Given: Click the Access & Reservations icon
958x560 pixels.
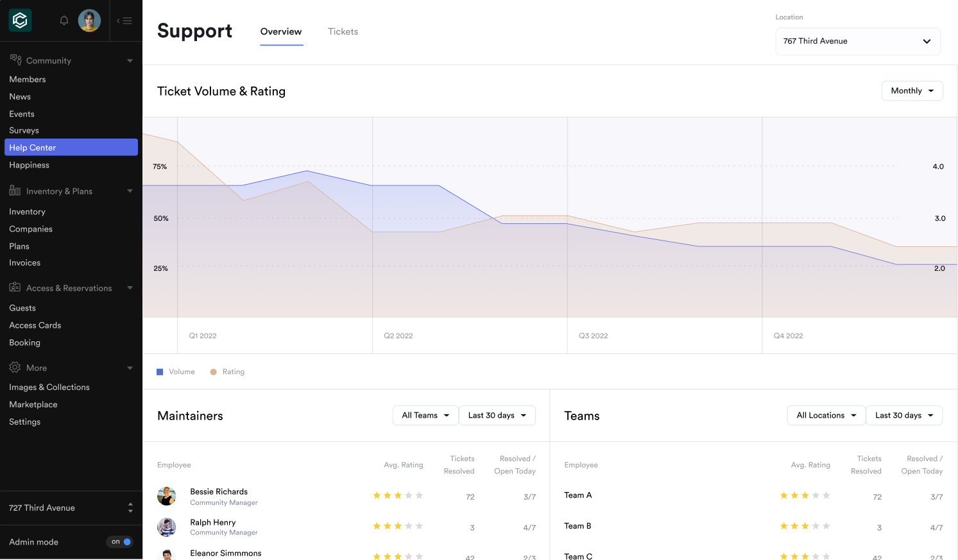Looking at the screenshot, I should [x=15, y=287].
